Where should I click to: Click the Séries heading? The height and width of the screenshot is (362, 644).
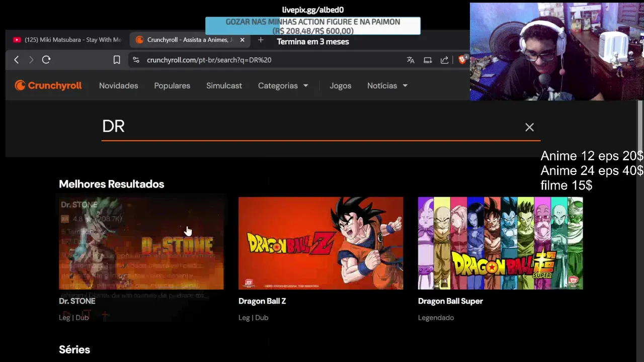point(74,349)
